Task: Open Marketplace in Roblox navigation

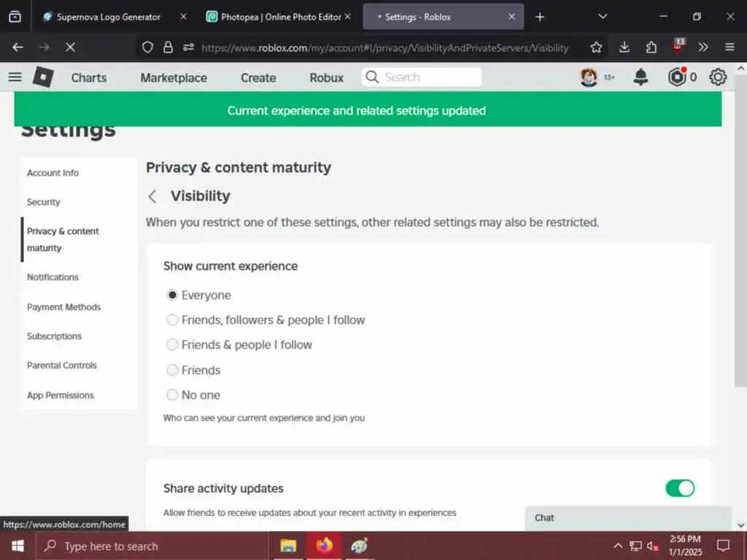Action: click(174, 77)
